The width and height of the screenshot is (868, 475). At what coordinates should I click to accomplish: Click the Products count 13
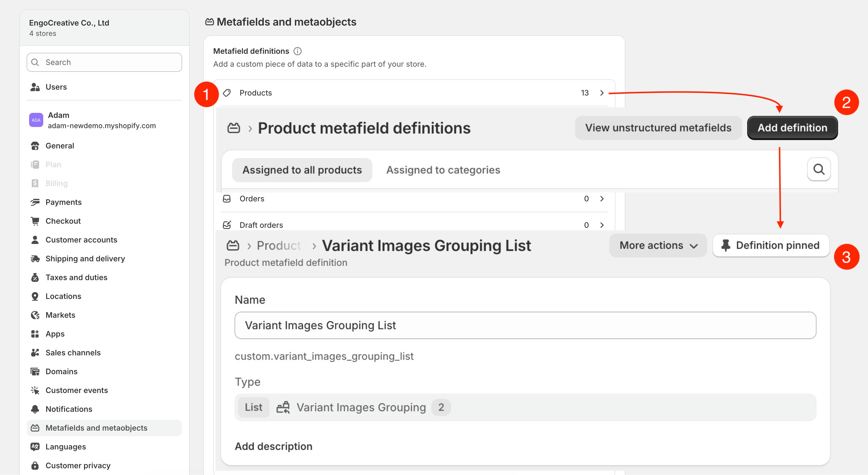585,93
